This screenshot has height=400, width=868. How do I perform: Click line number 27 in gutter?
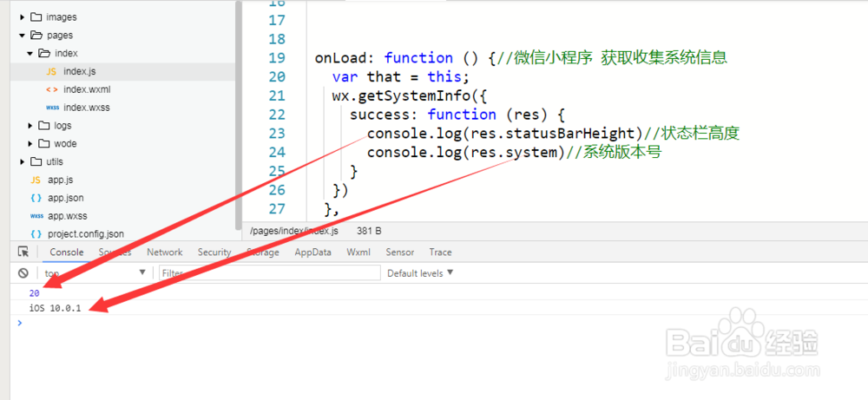276,208
